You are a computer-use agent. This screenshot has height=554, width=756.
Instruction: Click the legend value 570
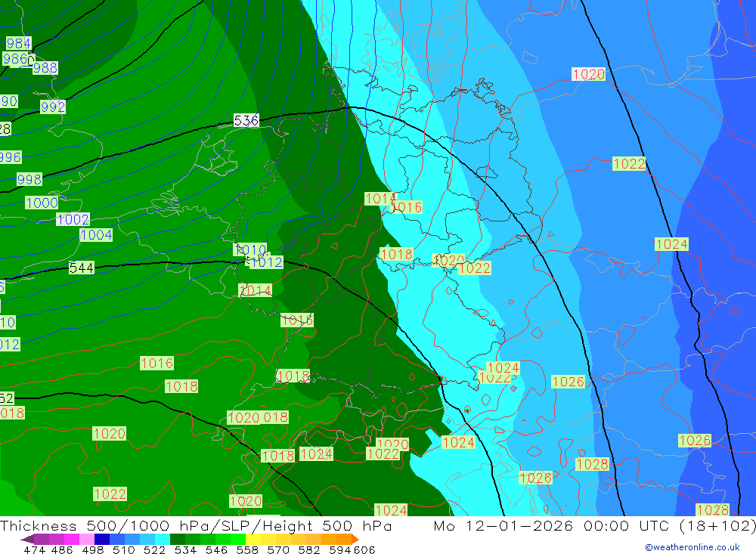tap(278, 550)
